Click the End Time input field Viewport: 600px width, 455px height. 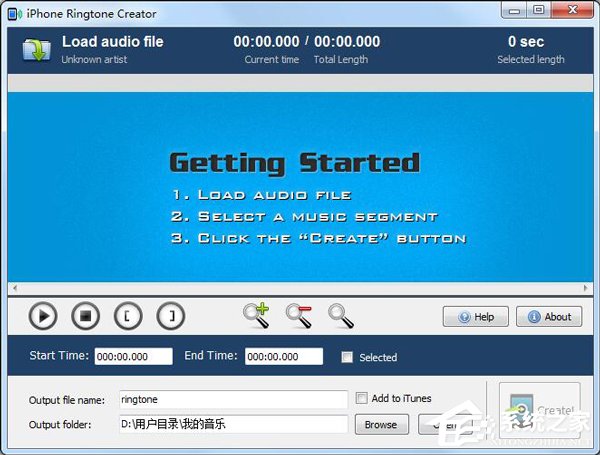pyautogui.click(x=284, y=356)
